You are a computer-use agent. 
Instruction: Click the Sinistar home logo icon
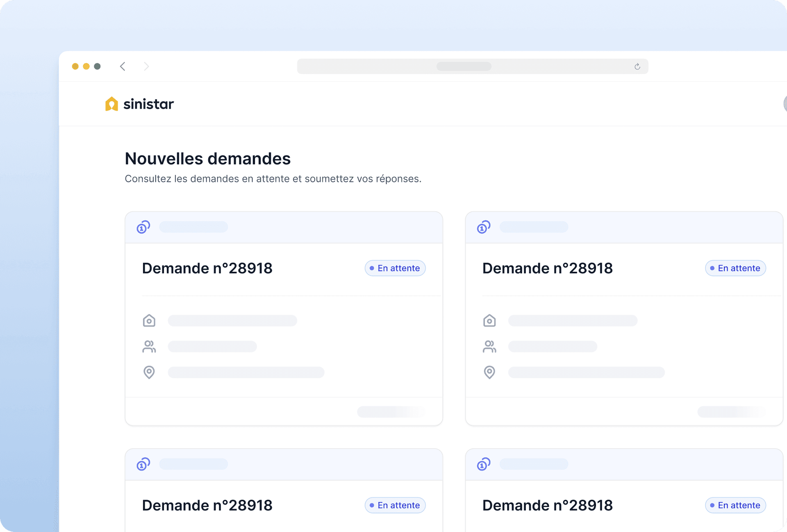pos(111,104)
